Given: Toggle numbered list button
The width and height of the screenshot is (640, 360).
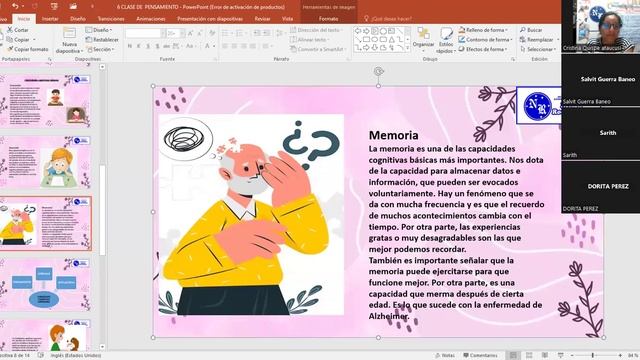Looking at the screenshot, I should click(x=240, y=33).
